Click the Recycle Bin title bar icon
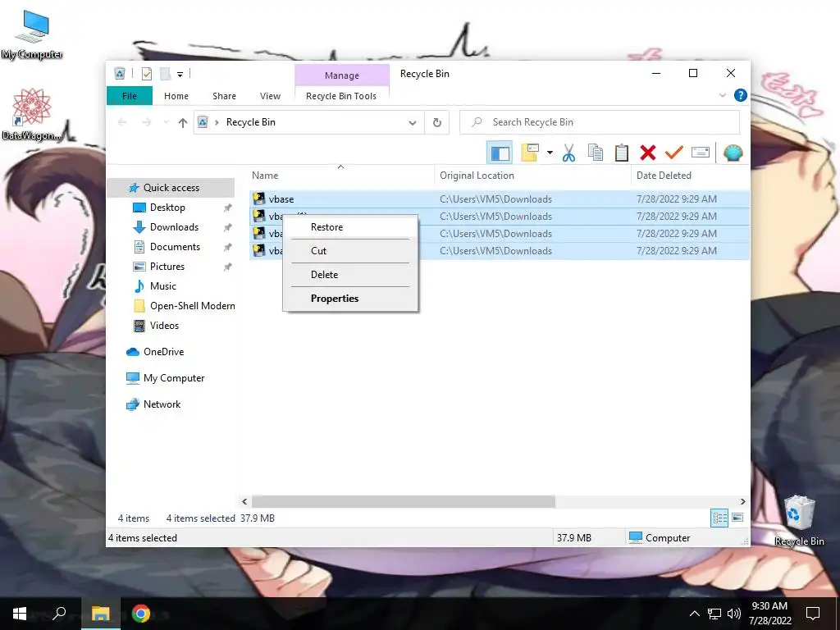The width and height of the screenshot is (840, 630). [120, 73]
